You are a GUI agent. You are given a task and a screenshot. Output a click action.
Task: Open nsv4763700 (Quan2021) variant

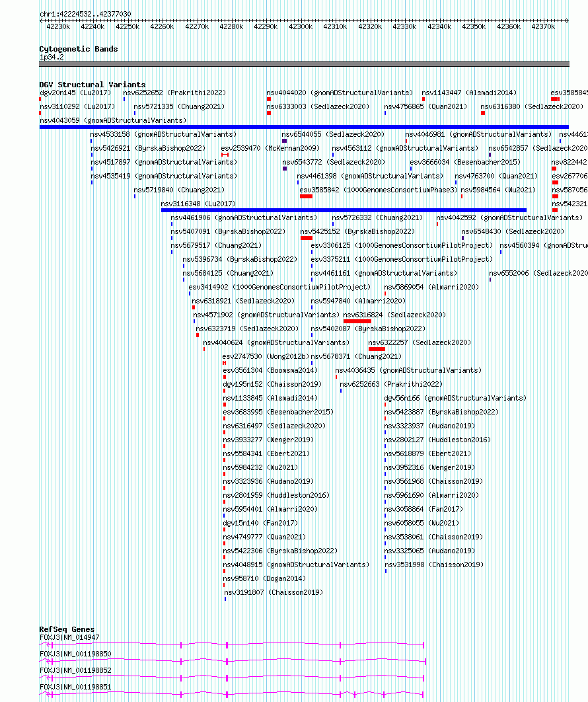coord(496,176)
